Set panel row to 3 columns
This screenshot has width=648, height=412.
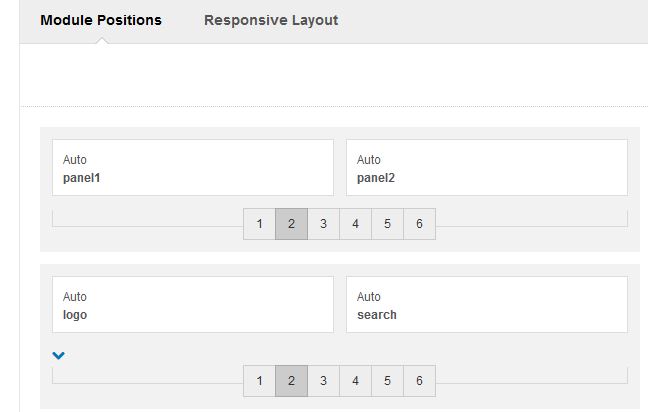click(x=324, y=224)
